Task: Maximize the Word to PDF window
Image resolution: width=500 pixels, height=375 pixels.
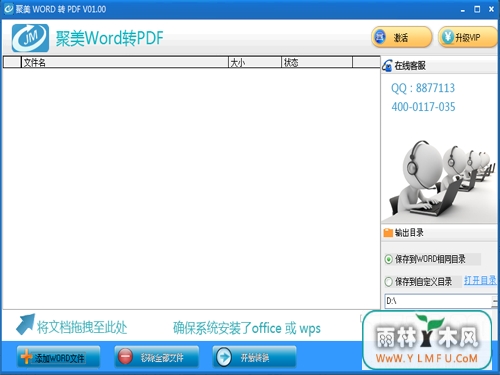Action: click(477, 9)
